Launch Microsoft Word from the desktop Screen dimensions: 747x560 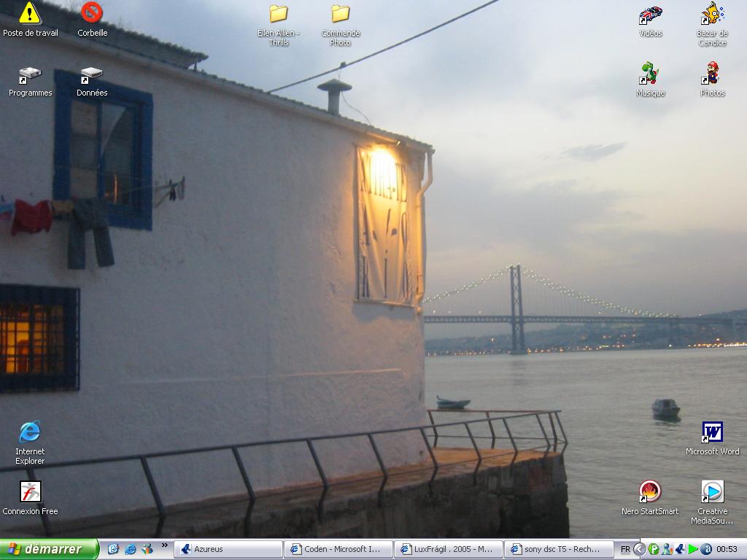tap(712, 432)
